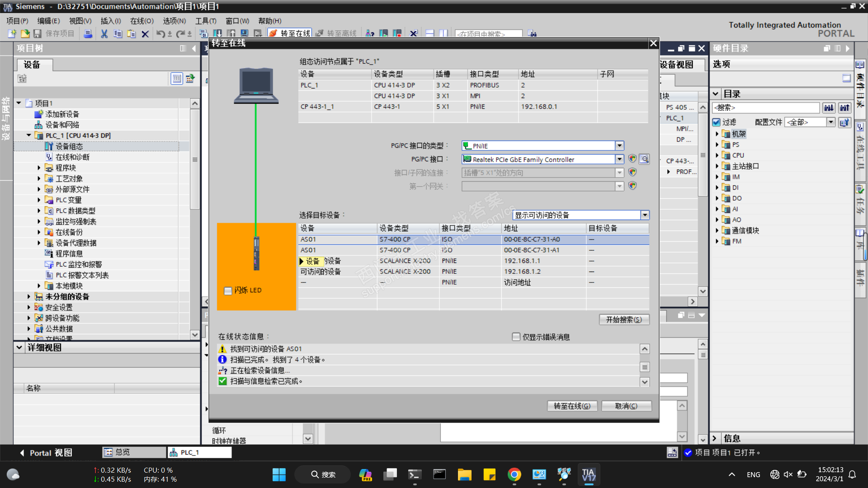Uncheck the 过滤 filter checkbox
868x488 pixels.
pos(716,122)
